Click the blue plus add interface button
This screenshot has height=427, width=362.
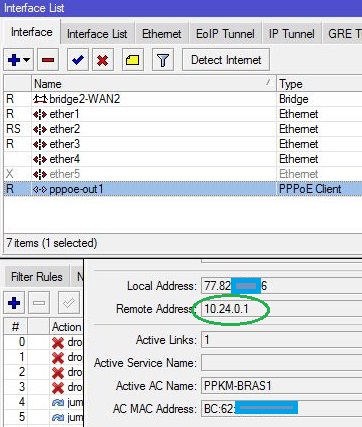[x=14, y=60]
